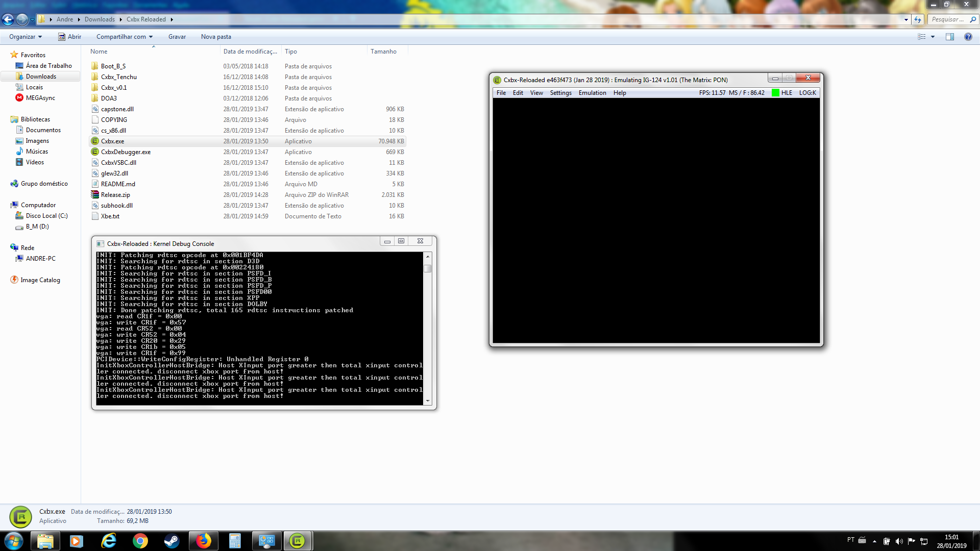The width and height of the screenshot is (980, 551).
Task: Open MEGAsync in the favorites sidebar
Action: pos(35,98)
